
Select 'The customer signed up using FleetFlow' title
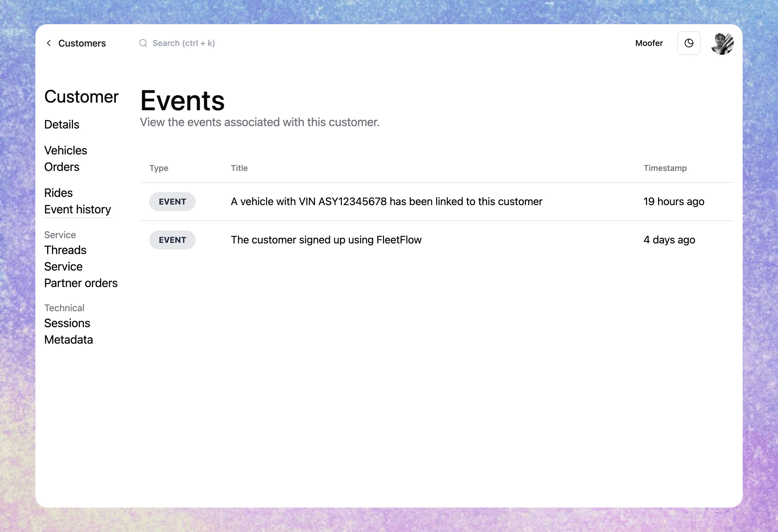(x=326, y=240)
